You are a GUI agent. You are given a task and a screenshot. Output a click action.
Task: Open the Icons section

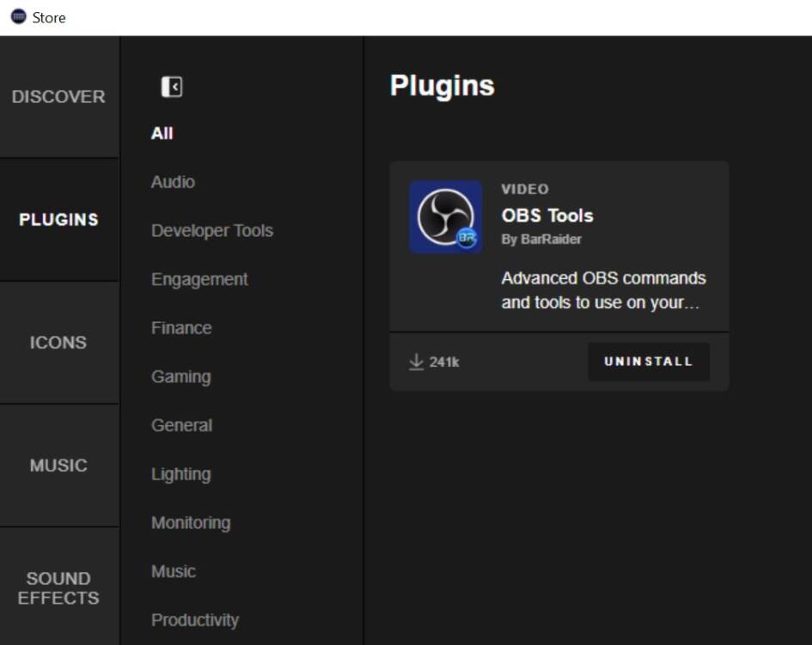[x=58, y=343]
